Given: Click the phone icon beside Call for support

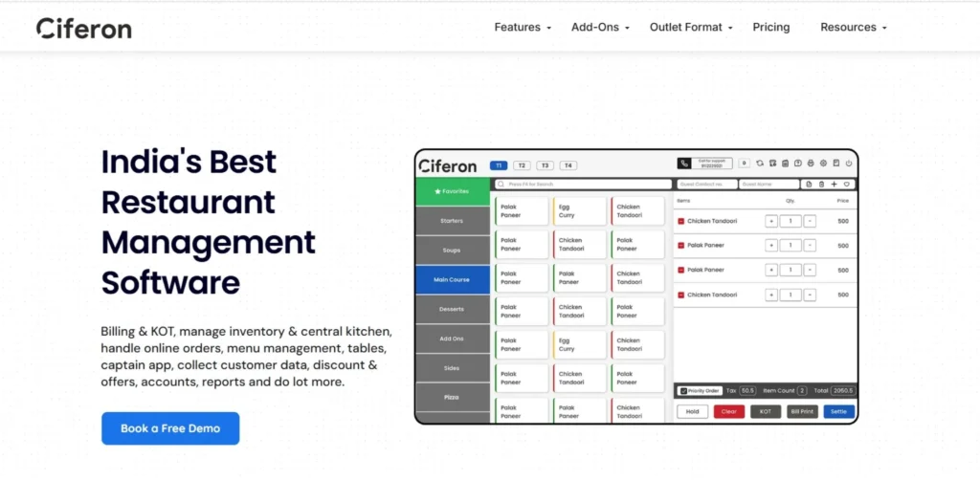Looking at the screenshot, I should click(x=683, y=164).
